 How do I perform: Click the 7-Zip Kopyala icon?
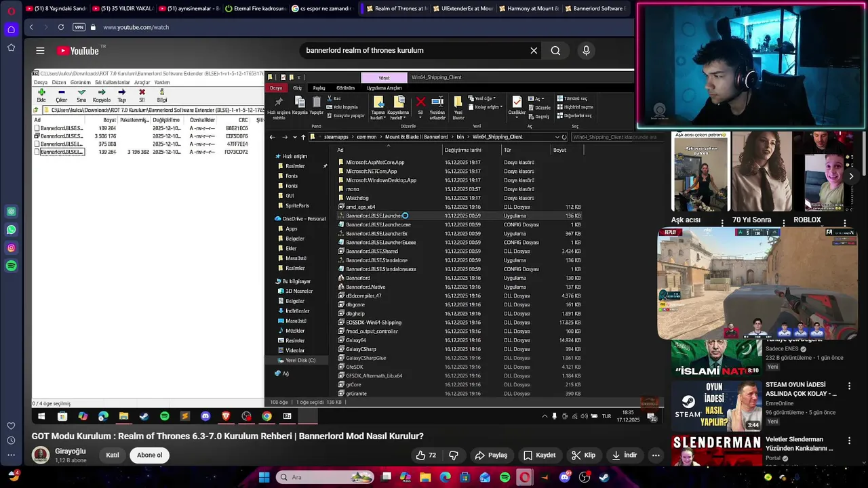coord(102,92)
